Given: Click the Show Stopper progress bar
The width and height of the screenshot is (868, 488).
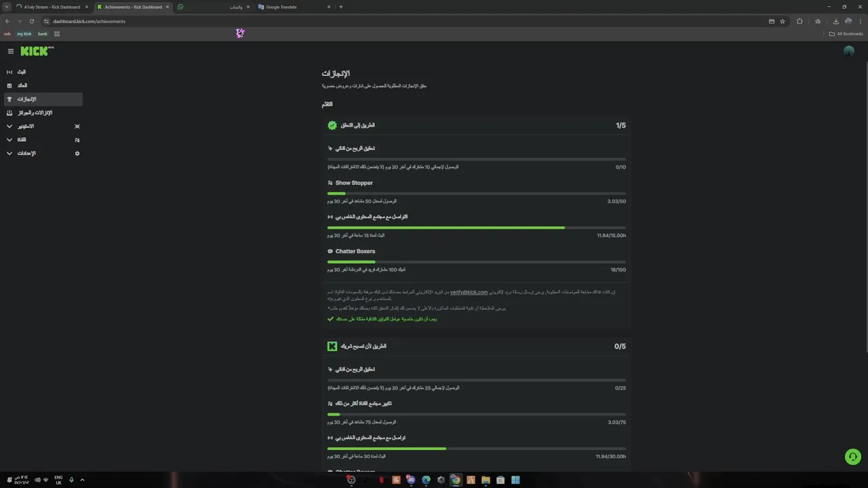Looking at the screenshot, I should pos(476,194).
